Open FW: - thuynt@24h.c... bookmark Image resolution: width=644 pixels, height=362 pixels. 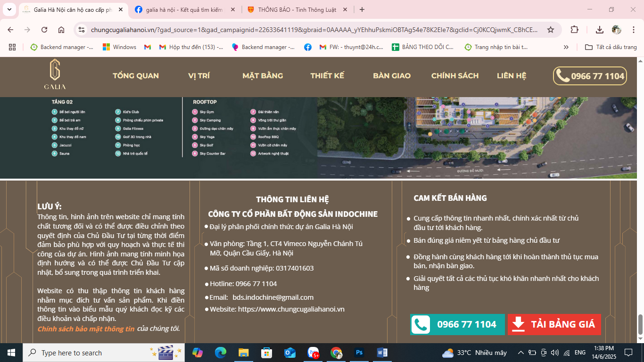pyautogui.click(x=351, y=47)
